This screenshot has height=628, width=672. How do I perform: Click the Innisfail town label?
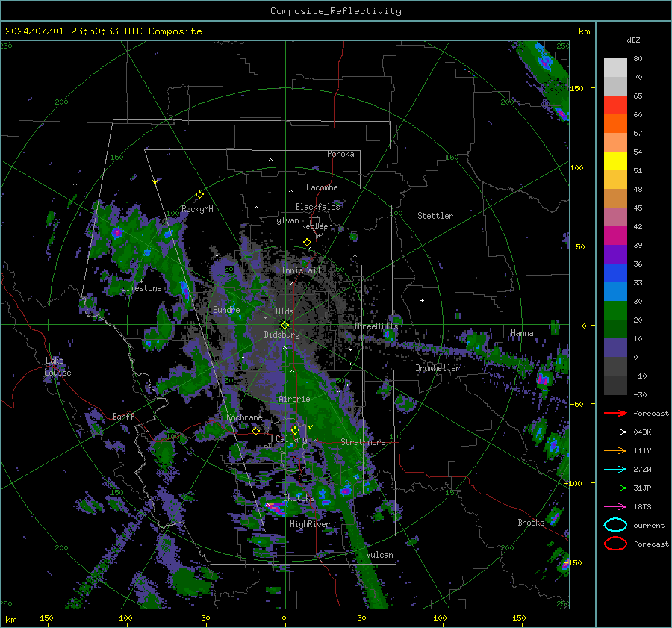[x=301, y=270]
